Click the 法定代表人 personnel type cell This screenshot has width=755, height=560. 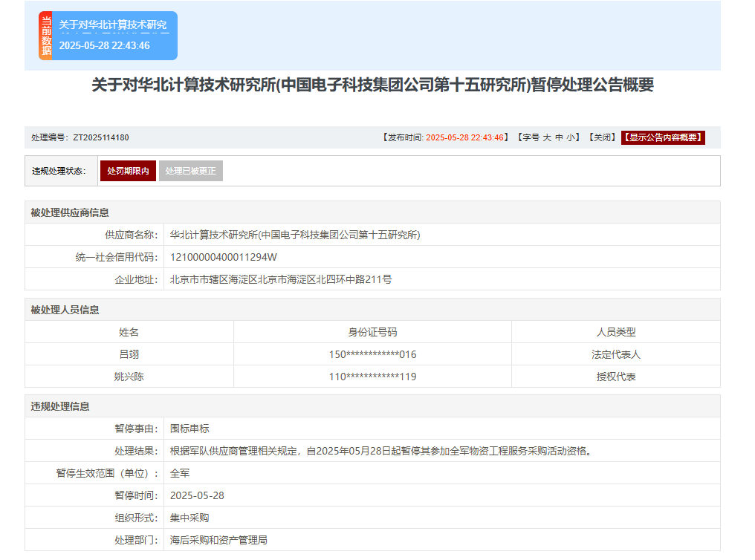(x=616, y=354)
